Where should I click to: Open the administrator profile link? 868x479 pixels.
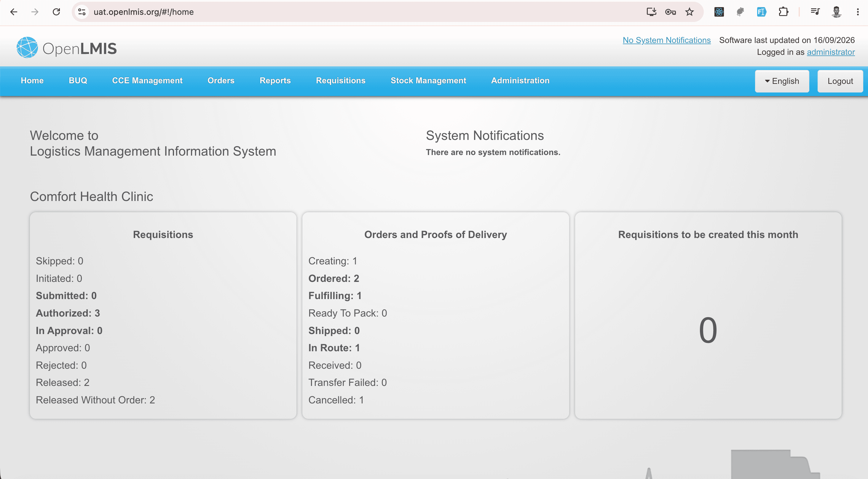click(831, 52)
